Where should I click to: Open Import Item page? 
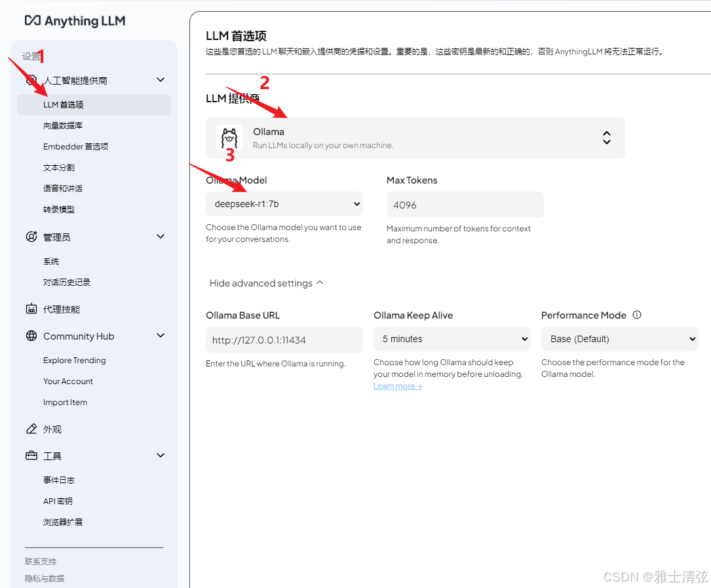(x=66, y=402)
